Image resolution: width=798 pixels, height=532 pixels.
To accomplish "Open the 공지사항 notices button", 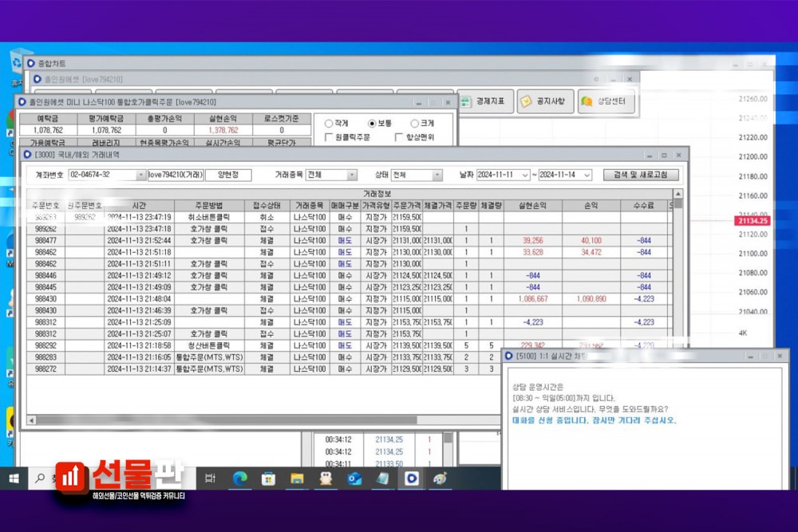I will (546, 100).
